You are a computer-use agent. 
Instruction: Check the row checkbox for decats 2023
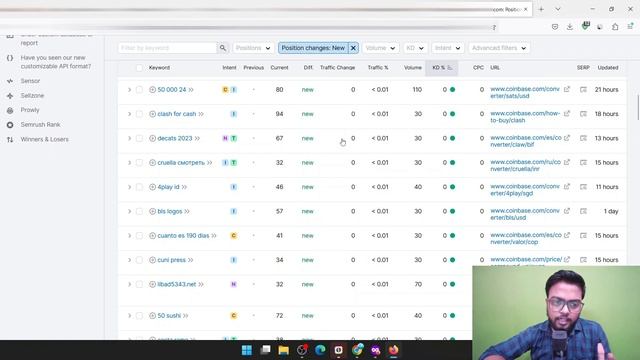[x=139, y=138]
